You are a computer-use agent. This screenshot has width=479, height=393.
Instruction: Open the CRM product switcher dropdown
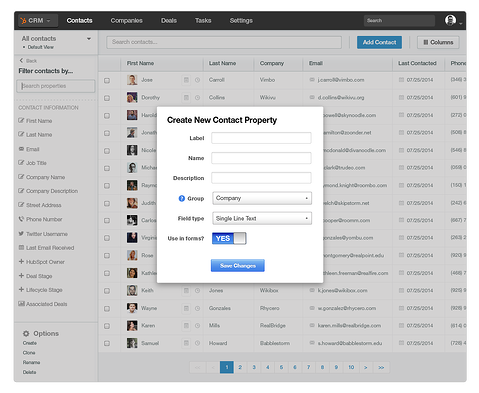click(x=37, y=21)
